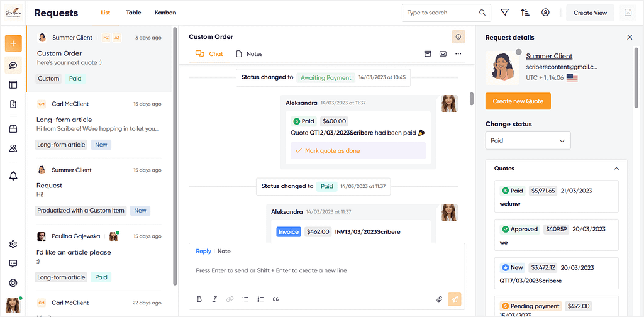This screenshot has width=644, height=317.
Task: Click the assignee user circle icon
Action: click(545, 13)
